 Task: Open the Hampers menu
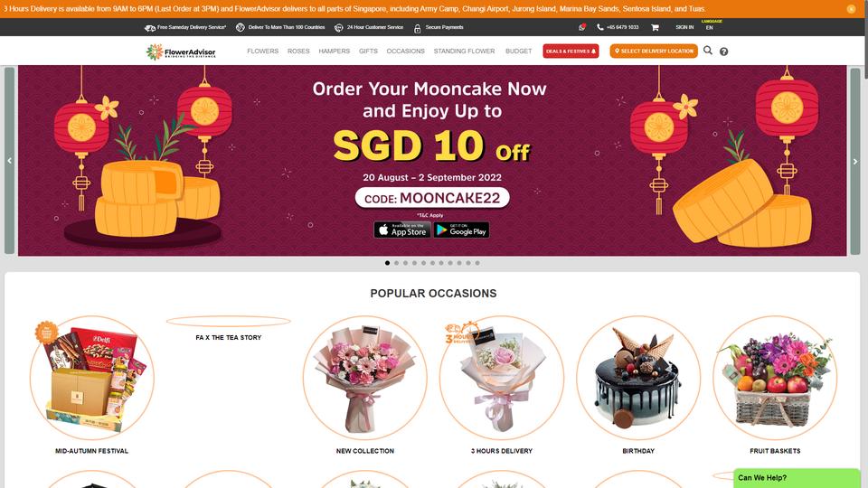click(334, 51)
